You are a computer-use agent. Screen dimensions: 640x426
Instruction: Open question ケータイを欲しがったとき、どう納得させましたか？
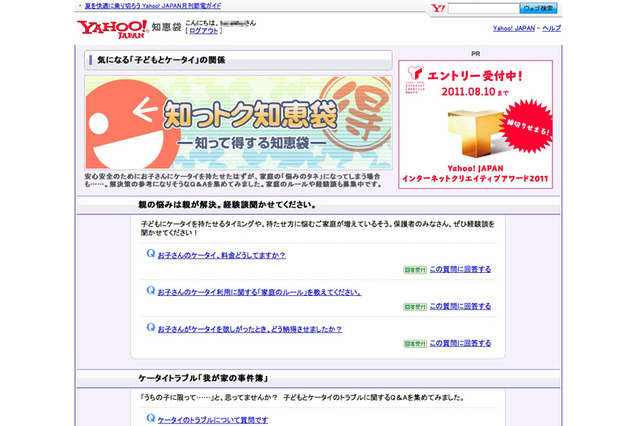tap(250, 329)
